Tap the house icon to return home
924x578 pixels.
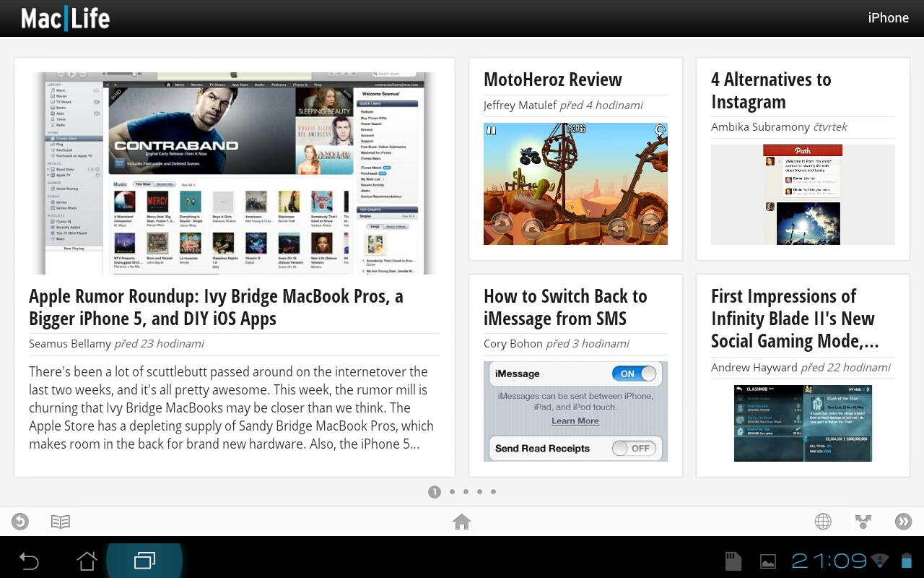(x=461, y=521)
